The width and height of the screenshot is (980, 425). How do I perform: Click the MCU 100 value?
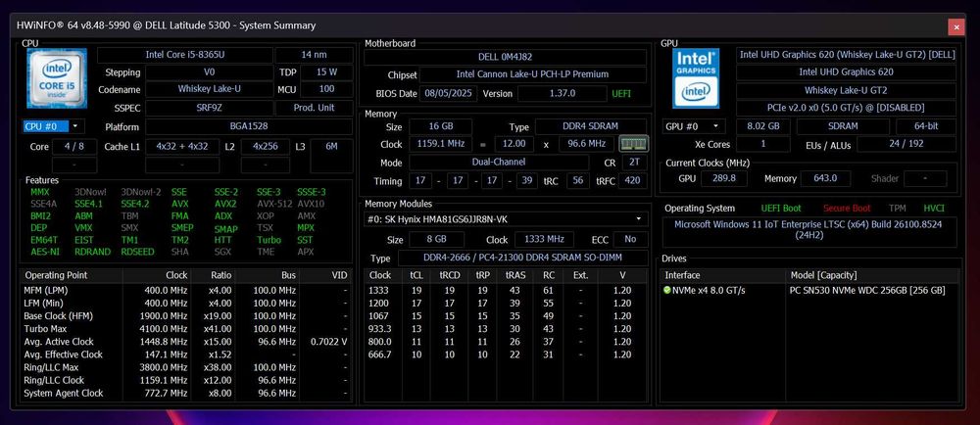pos(326,89)
